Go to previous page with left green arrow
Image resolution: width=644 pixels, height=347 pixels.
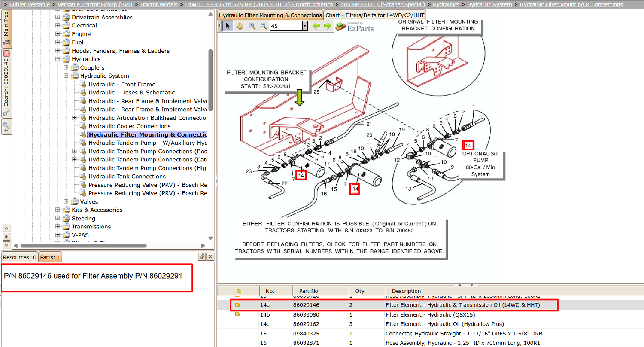[x=316, y=26]
